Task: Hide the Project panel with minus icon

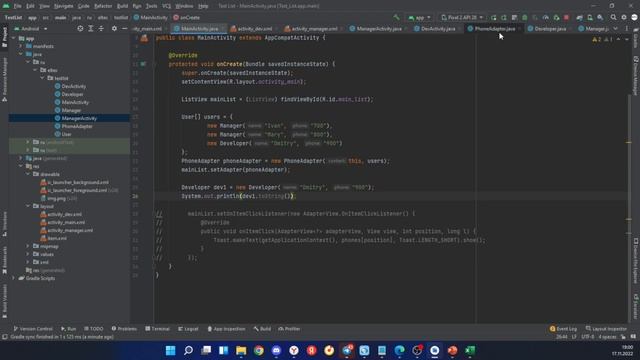Action: tap(124, 29)
